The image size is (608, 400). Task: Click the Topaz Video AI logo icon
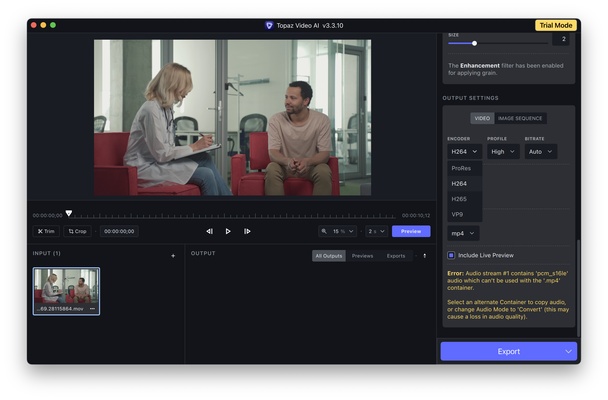[x=269, y=26]
